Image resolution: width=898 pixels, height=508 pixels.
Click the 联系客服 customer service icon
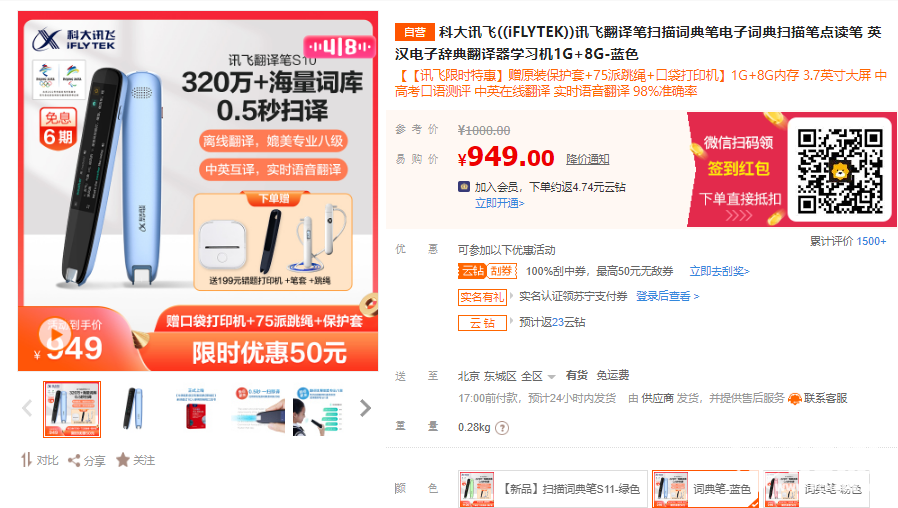tap(794, 399)
